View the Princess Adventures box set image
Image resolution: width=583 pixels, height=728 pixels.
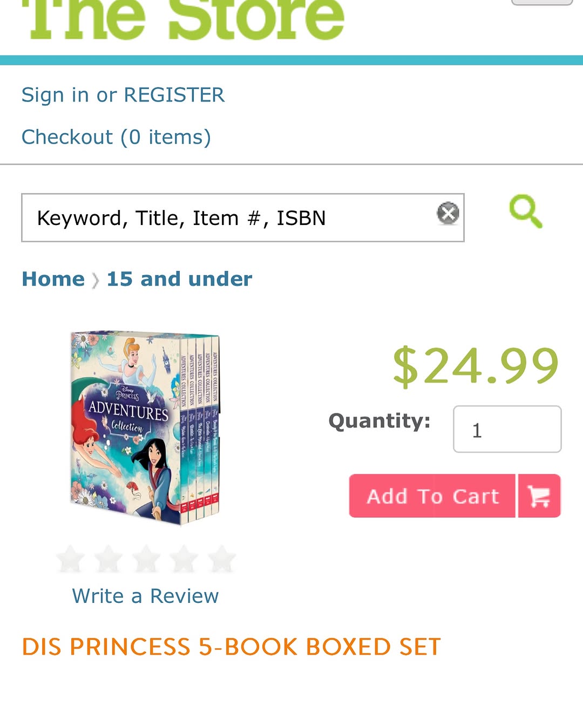pyautogui.click(x=145, y=427)
